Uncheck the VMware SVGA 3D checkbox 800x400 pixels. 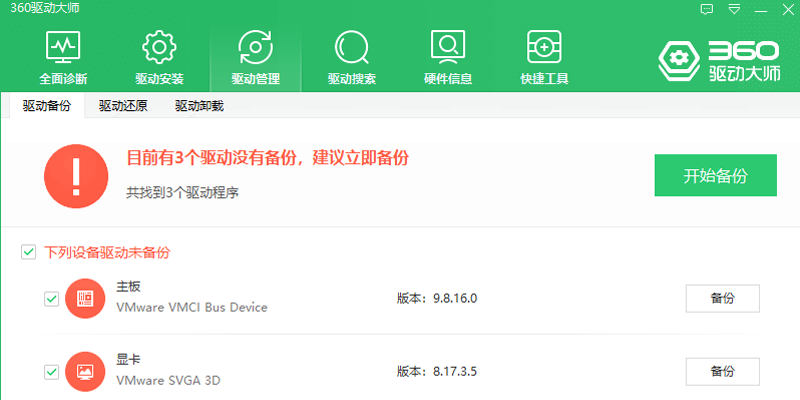[51, 372]
